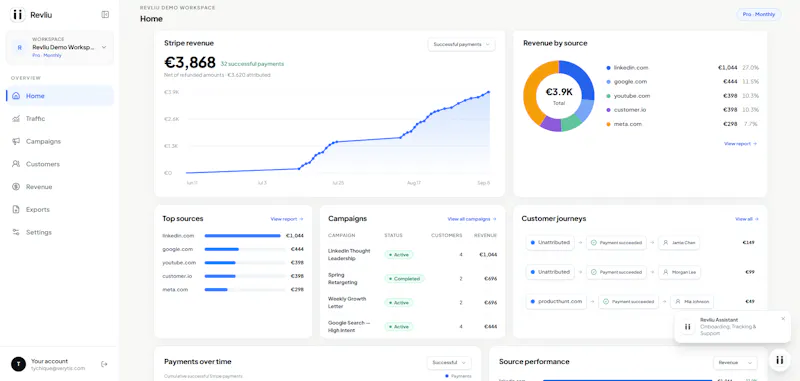The image size is (800, 381).
Task: Click the Jamie Chen customer chip
Action: pos(679,243)
